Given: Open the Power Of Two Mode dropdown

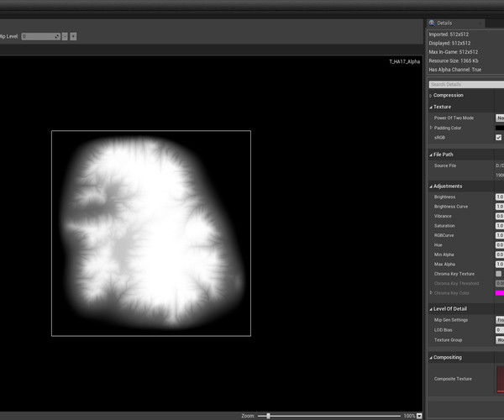Looking at the screenshot, I should click(x=499, y=118).
